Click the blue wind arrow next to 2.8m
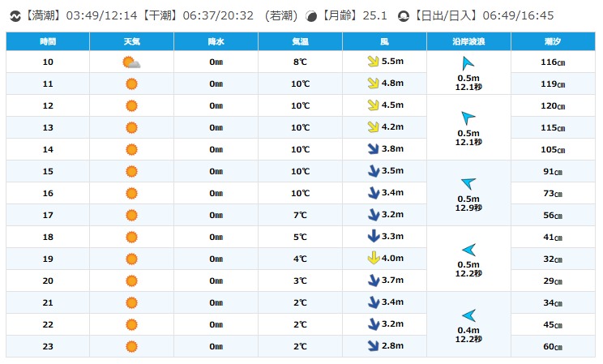This screenshot has width=603, height=364. 373,346
